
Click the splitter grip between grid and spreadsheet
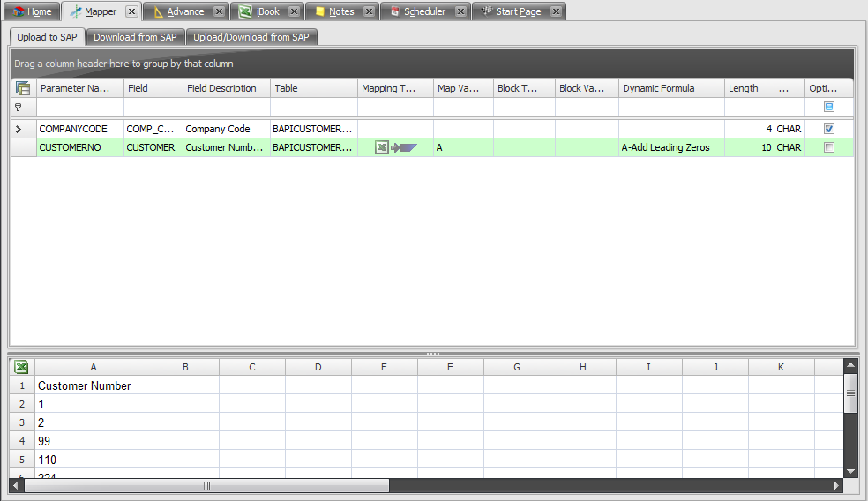(x=432, y=353)
